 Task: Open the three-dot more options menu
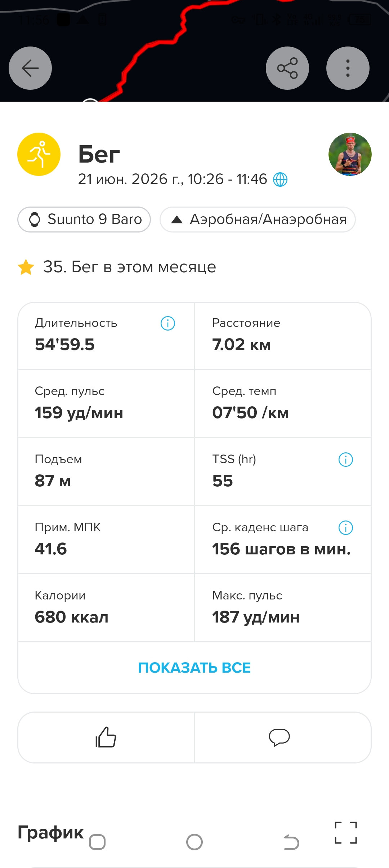348,68
